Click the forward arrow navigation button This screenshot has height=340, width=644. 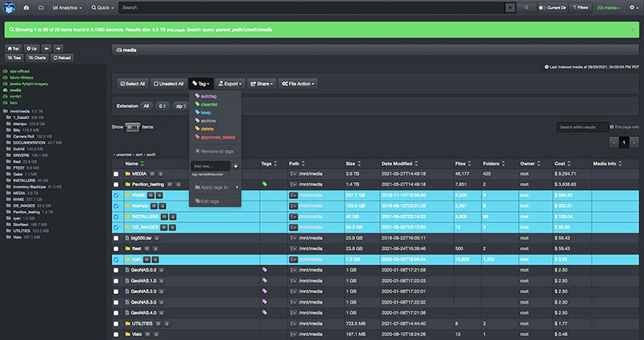59,48
